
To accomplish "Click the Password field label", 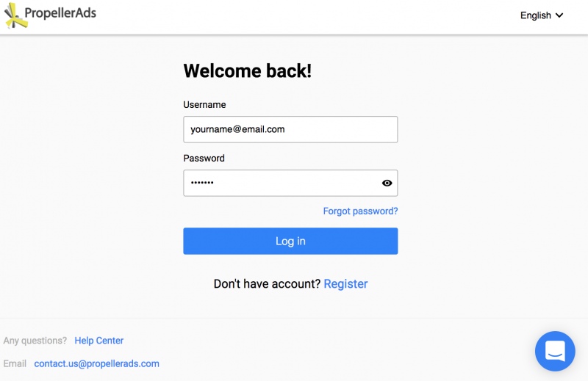I will point(204,159).
